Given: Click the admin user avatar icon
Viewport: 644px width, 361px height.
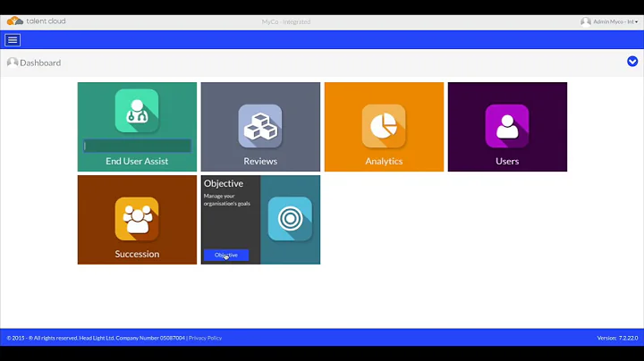Looking at the screenshot, I should (x=586, y=21).
